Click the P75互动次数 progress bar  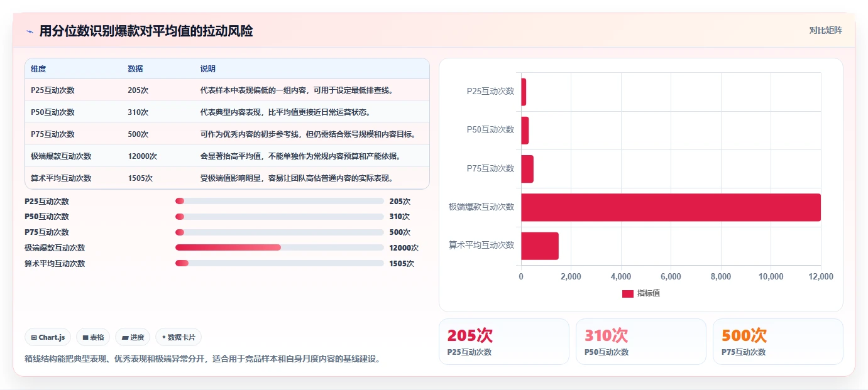coord(279,232)
